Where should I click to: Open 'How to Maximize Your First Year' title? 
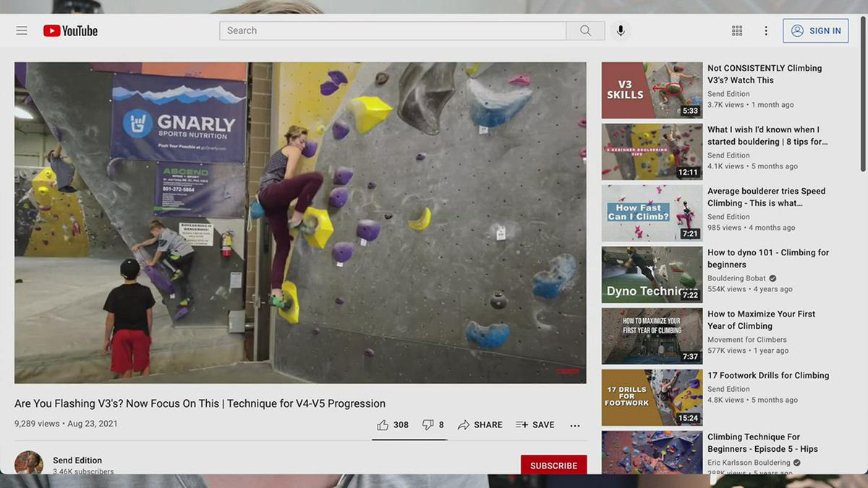pos(761,320)
